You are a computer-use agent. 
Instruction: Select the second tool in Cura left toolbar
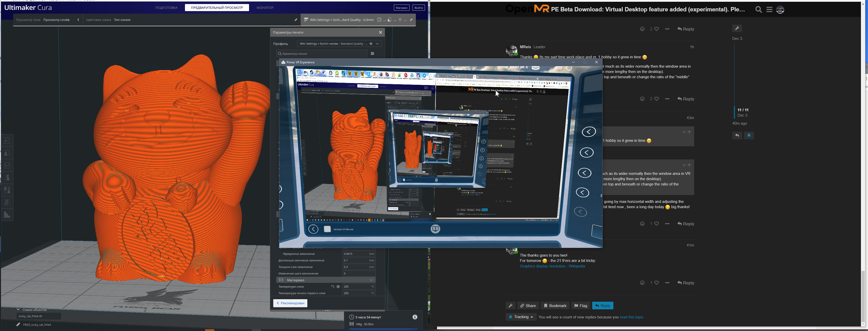pos(7,153)
